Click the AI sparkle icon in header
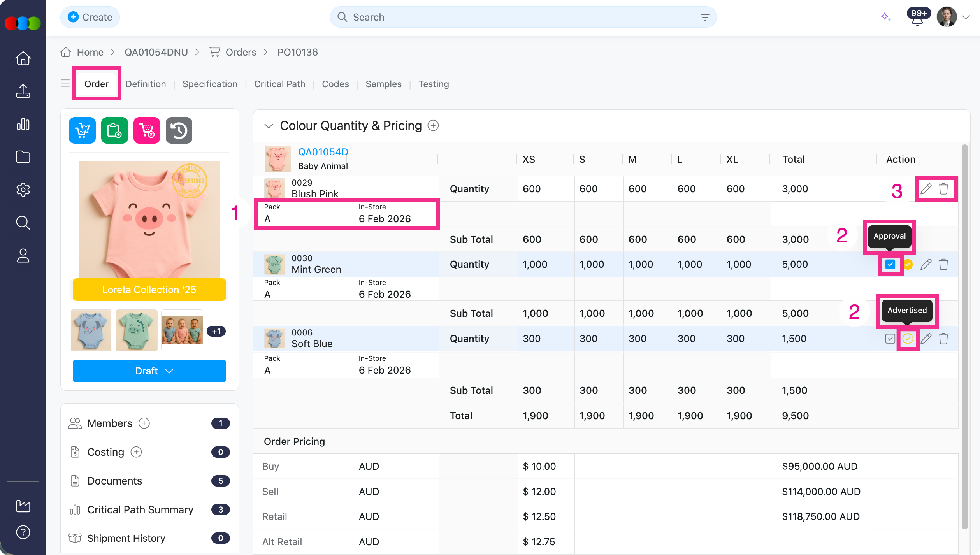This screenshot has width=980, height=555. (886, 17)
